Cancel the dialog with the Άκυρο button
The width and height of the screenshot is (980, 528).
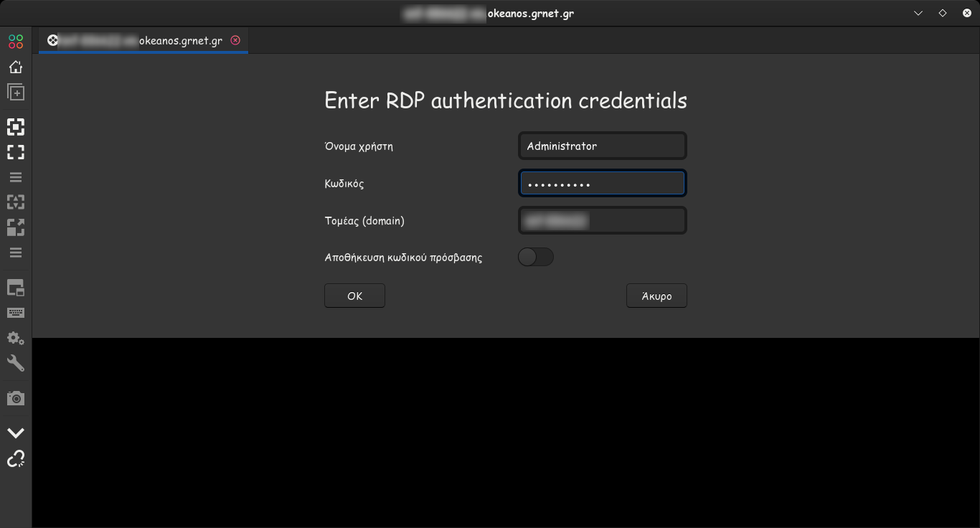click(x=656, y=296)
